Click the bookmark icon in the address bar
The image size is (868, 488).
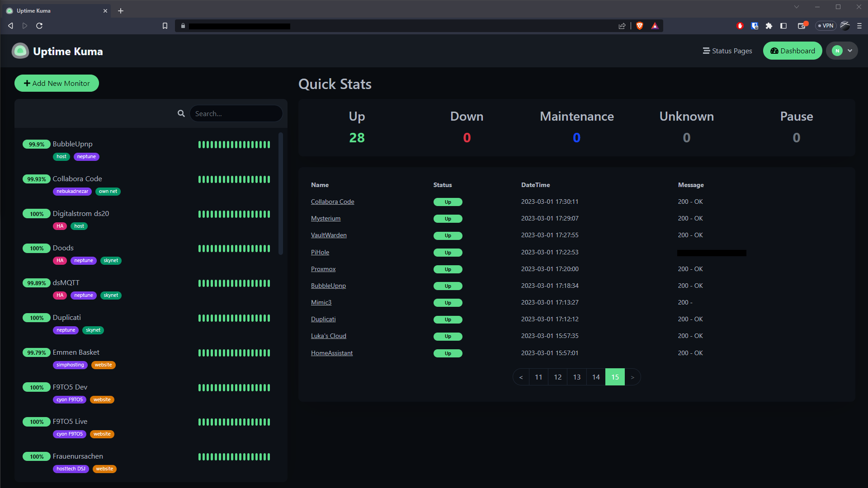coord(165,26)
